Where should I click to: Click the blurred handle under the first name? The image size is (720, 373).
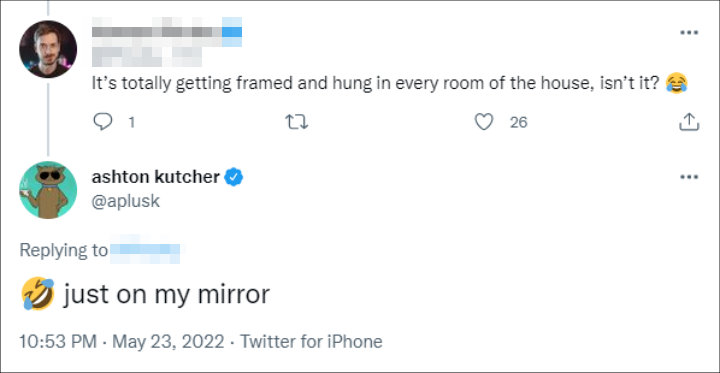(x=146, y=57)
